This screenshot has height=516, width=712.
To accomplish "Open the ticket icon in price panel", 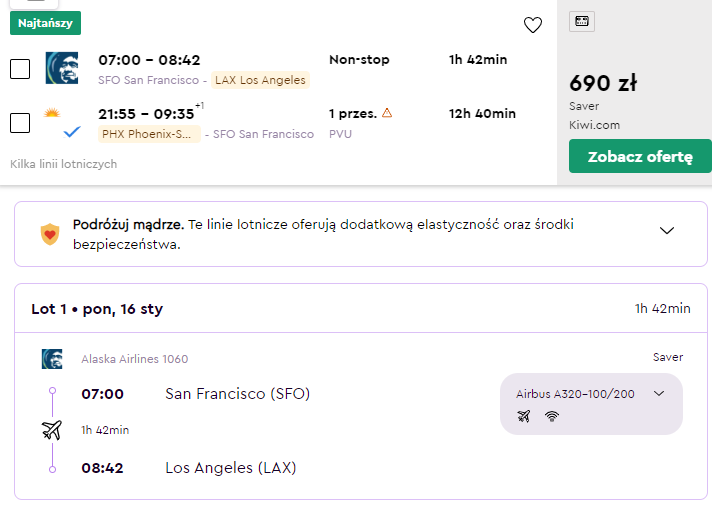I will (582, 21).
